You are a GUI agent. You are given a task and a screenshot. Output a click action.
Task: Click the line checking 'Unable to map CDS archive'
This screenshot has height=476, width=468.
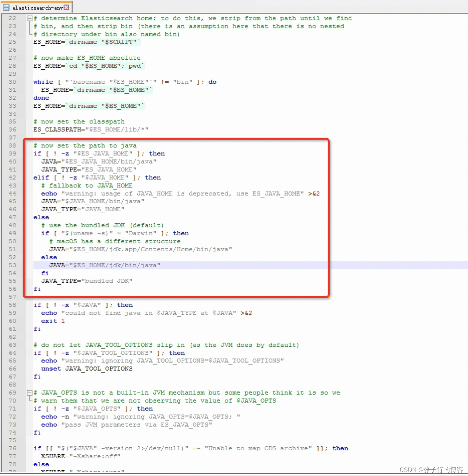(x=191, y=448)
